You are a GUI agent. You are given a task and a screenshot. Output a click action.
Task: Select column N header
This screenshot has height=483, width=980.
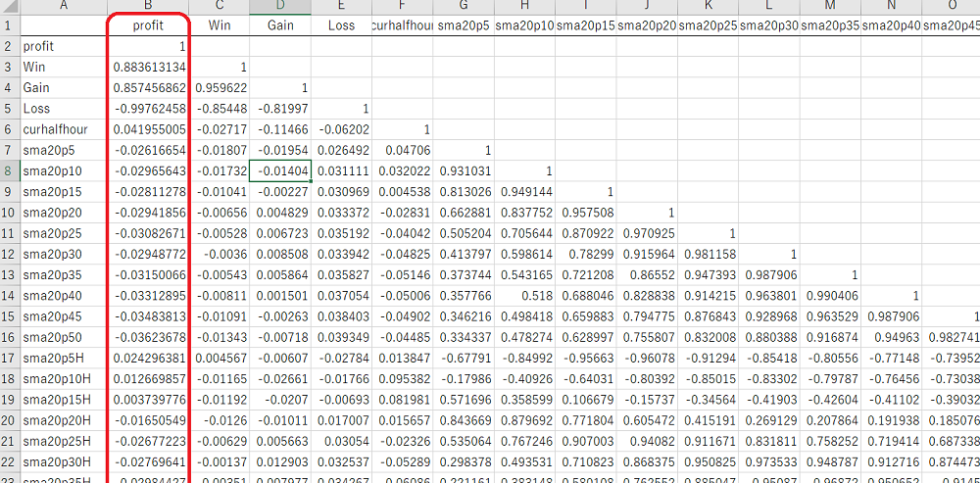pos(892,8)
